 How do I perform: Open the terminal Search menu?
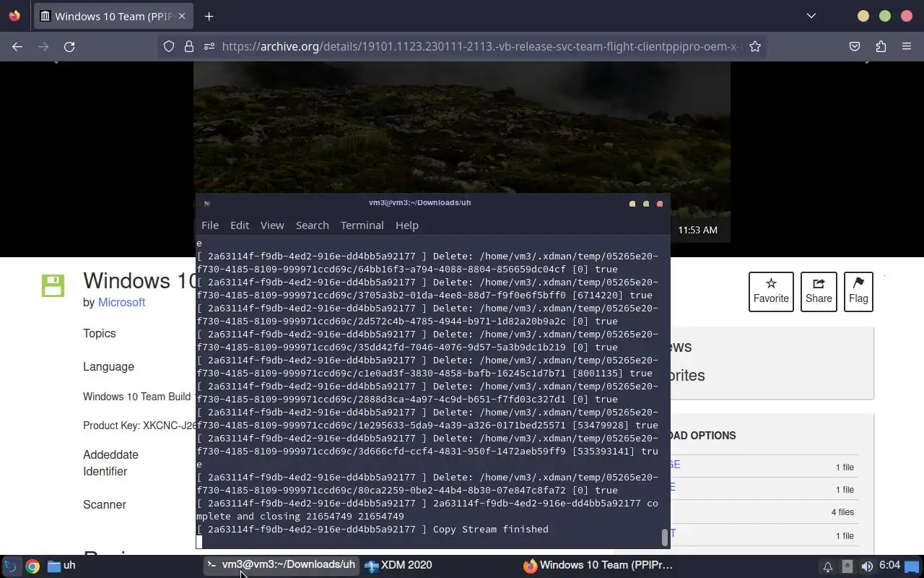312,225
